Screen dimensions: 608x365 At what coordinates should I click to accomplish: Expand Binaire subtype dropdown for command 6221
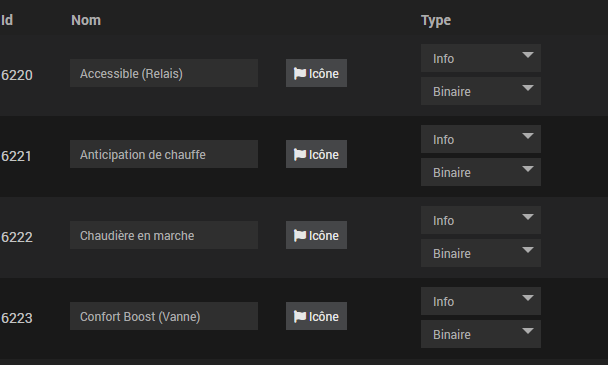(x=481, y=172)
